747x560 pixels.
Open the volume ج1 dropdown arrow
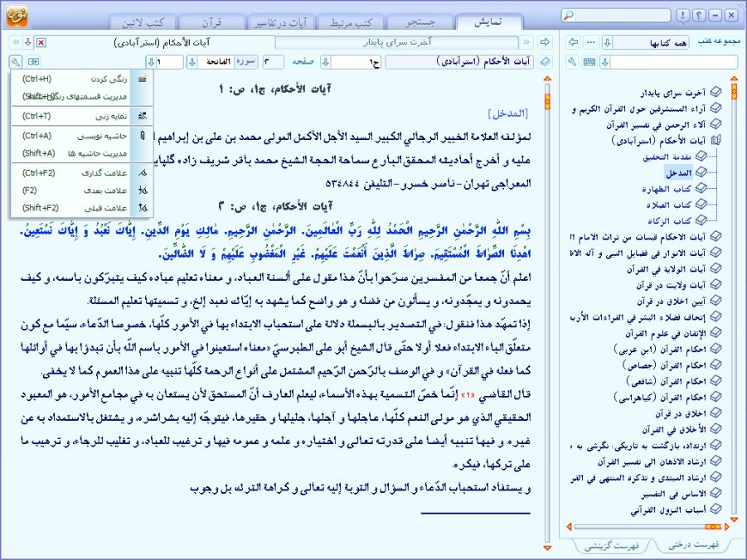pos(325,62)
